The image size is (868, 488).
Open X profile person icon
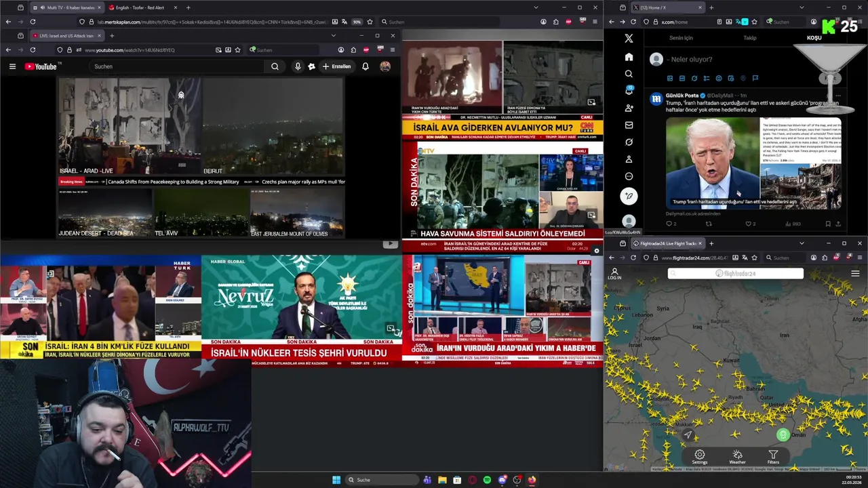(629, 159)
